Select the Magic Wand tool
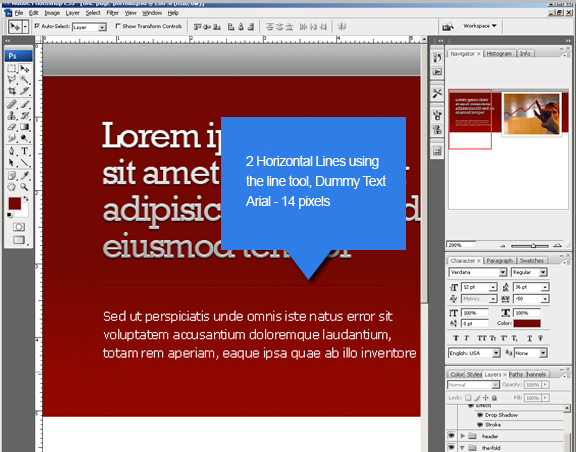Image resolution: width=576 pixels, height=452 pixels. coord(25,80)
